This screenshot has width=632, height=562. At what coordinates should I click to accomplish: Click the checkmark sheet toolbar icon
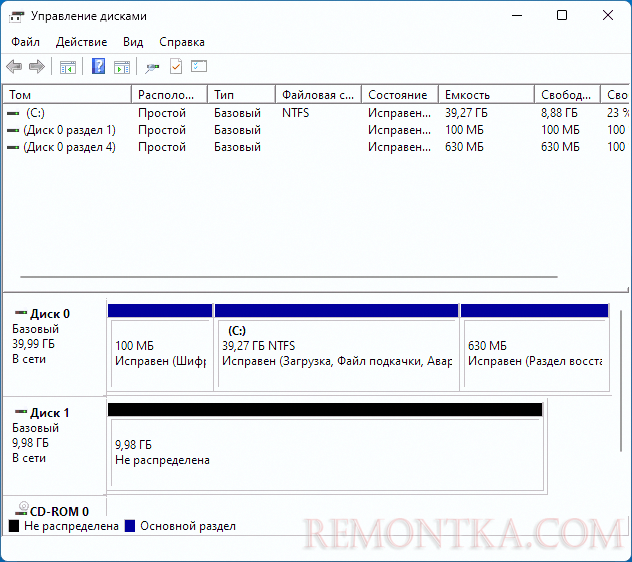[176, 67]
